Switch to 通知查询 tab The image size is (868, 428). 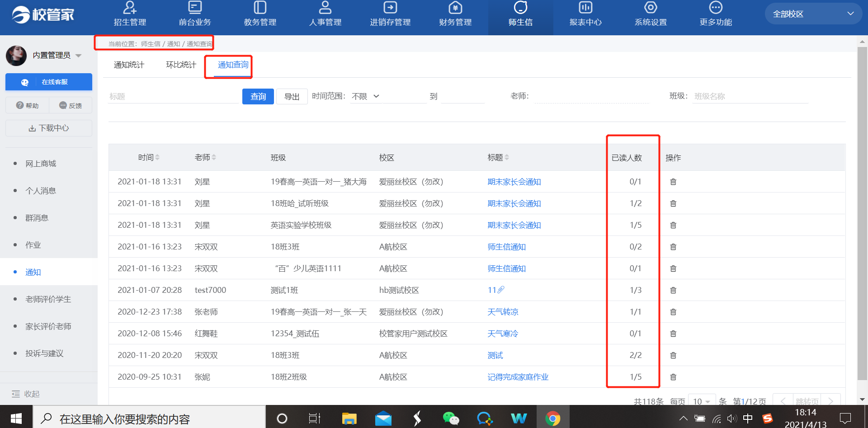coord(233,65)
